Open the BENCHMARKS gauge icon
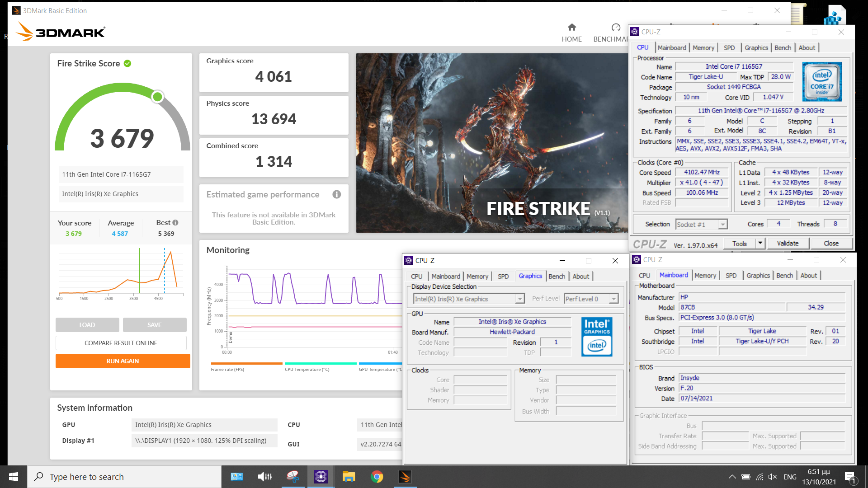Image resolution: width=868 pixels, height=488 pixels. point(616,27)
